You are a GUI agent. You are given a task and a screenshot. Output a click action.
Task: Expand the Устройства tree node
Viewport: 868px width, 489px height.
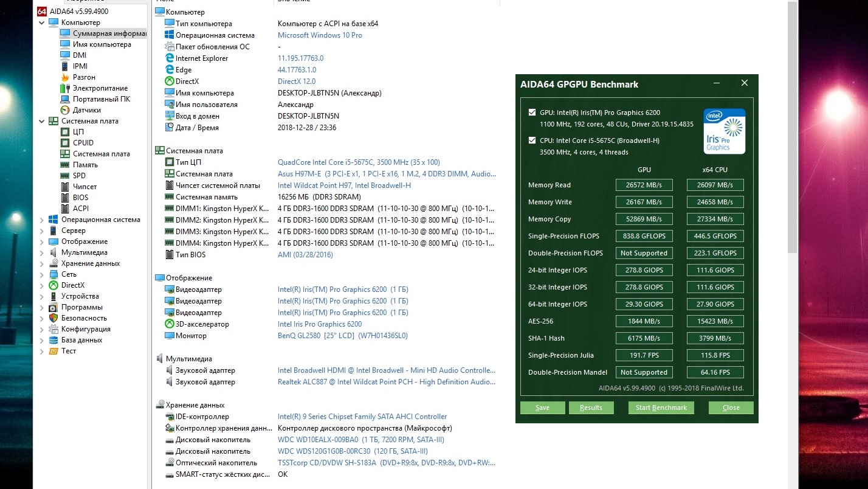click(42, 296)
